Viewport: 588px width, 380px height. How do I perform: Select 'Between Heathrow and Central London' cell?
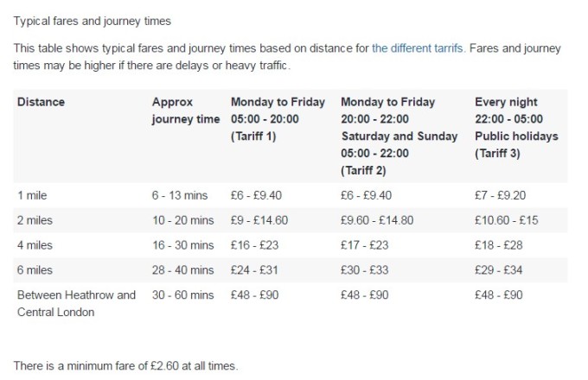(76, 303)
